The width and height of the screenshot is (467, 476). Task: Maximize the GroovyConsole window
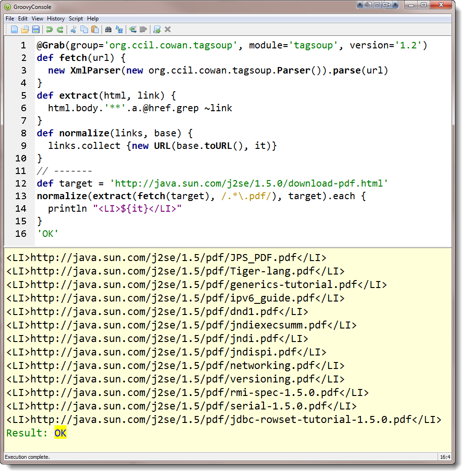click(424, 5)
